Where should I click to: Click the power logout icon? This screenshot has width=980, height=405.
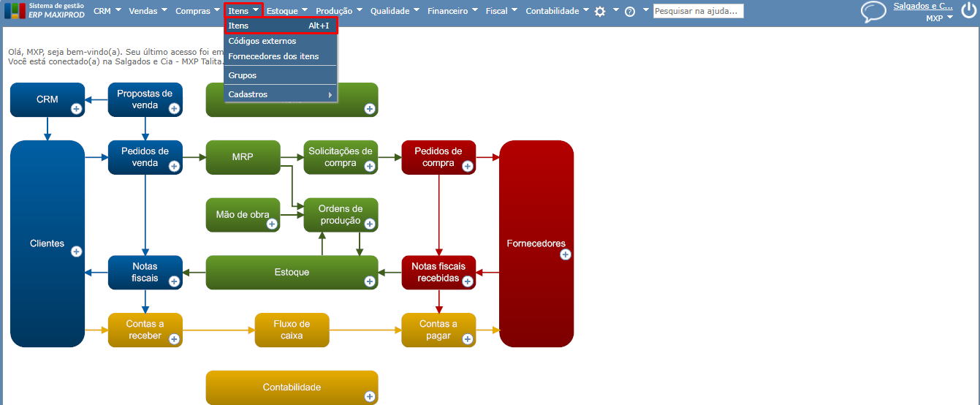968,11
